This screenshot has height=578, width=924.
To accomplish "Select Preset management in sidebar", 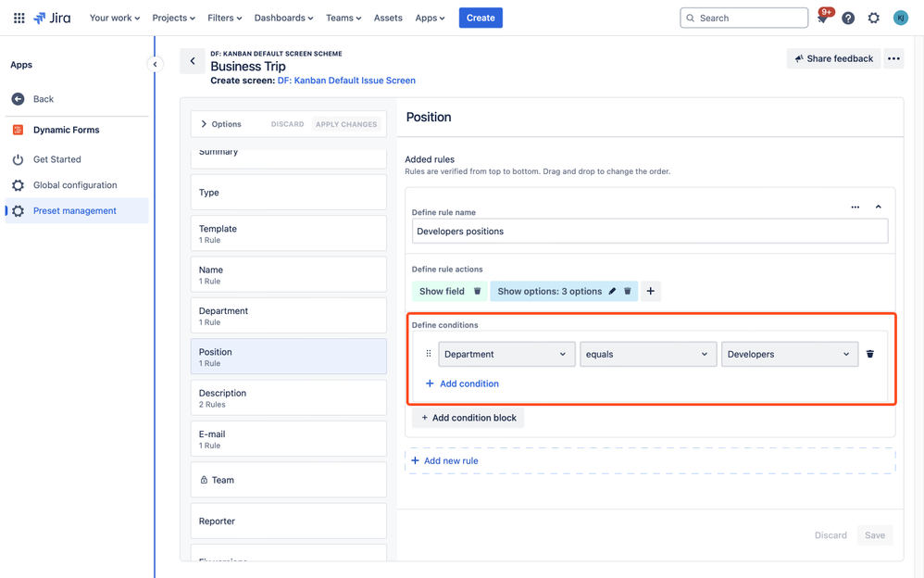I will pos(77,210).
